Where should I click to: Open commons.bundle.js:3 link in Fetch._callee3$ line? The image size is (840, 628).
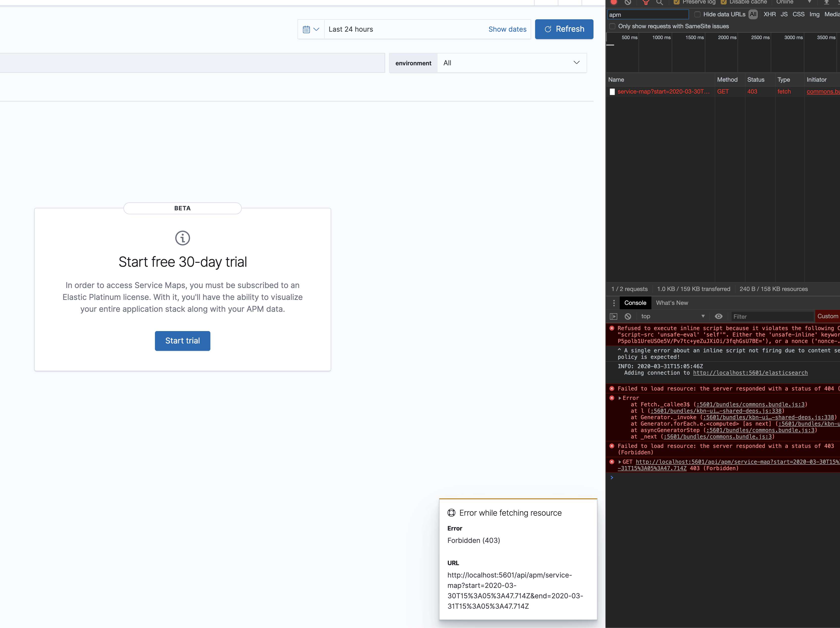pyautogui.click(x=750, y=404)
